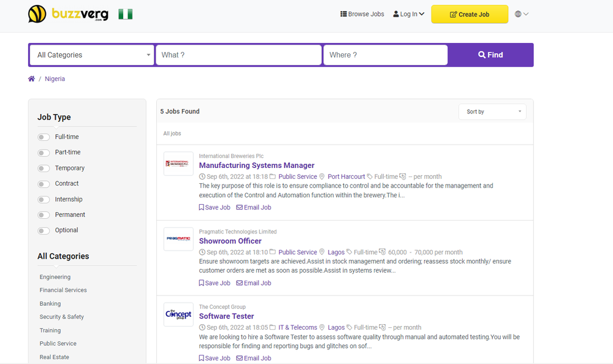Save the Showroom Officer job

(214, 282)
